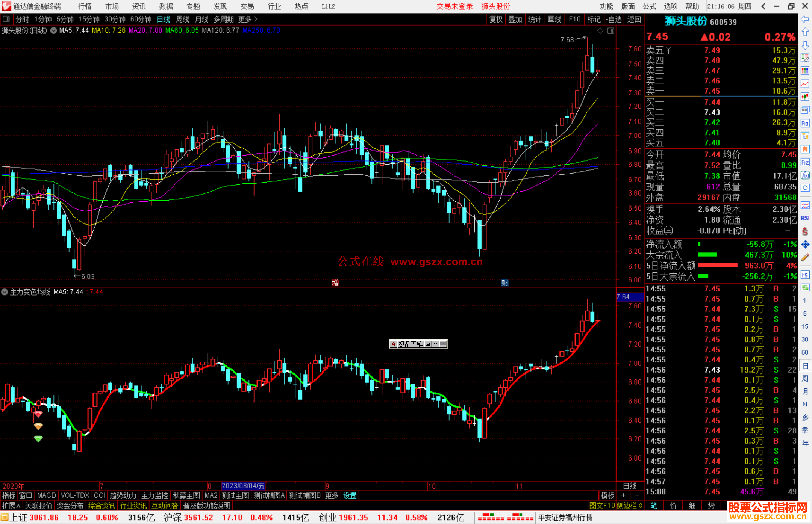Click the candlestick chart sidebar icon
The height and width of the screenshot is (524, 812).
click(x=805, y=97)
